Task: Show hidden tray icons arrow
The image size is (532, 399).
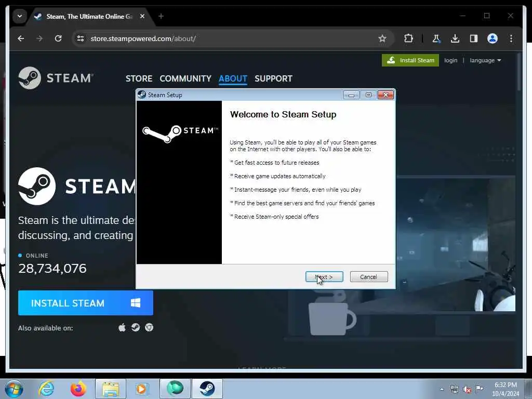Action: [x=442, y=390]
